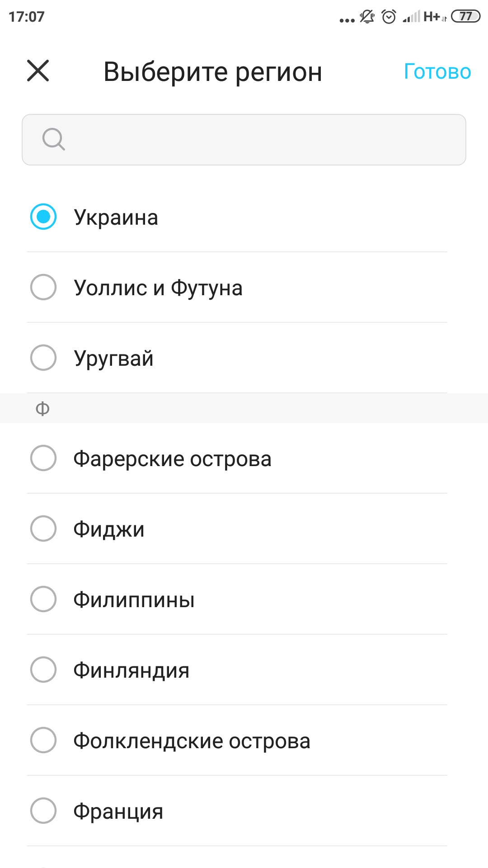Tap the signal strength icon
Image resolution: width=488 pixels, height=868 pixels.
(x=411, y=17)
